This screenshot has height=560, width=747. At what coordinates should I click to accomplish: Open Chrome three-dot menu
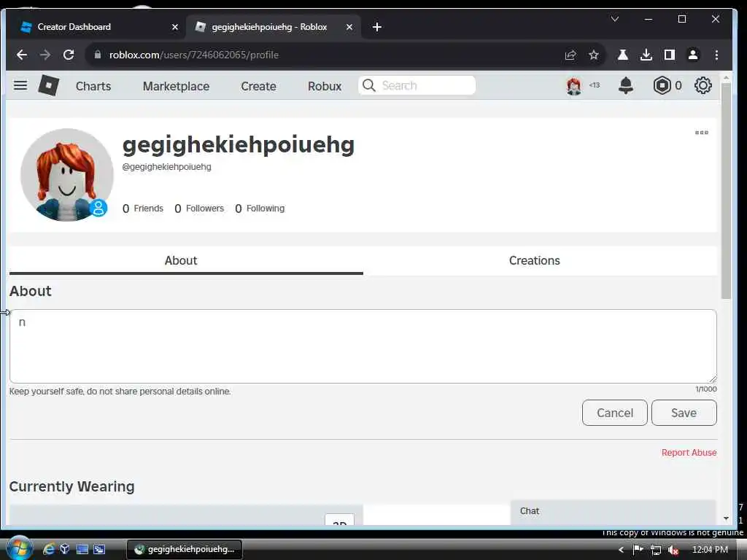pos(716,55)
